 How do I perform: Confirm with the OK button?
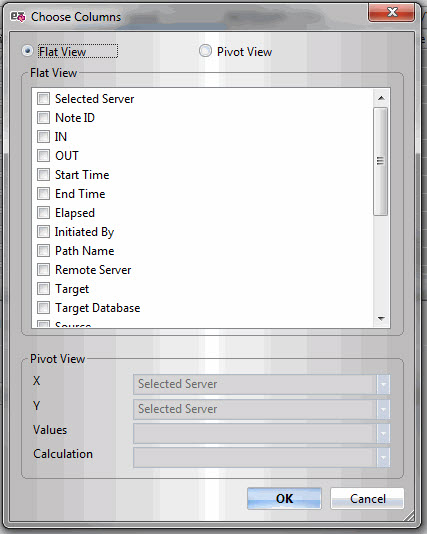click(x=284, y=499)
